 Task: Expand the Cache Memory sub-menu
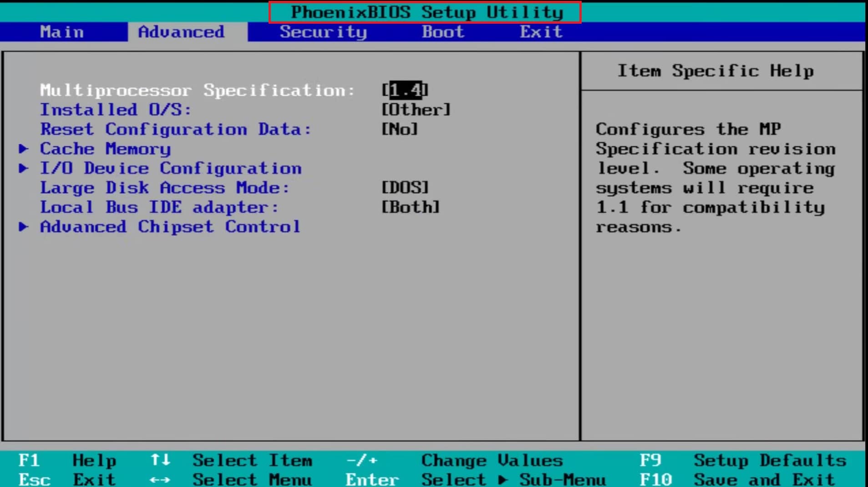point(105,149)
